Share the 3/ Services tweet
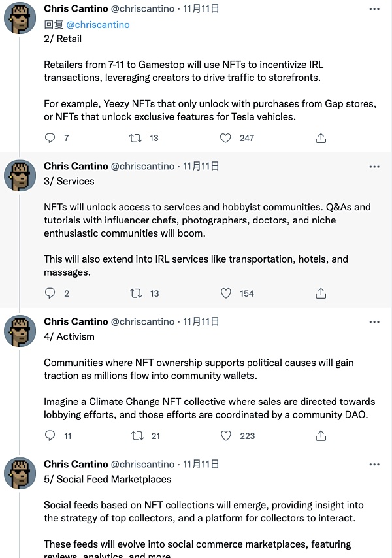Viewport: 392px width, 558px height. (x=321, y=293)
